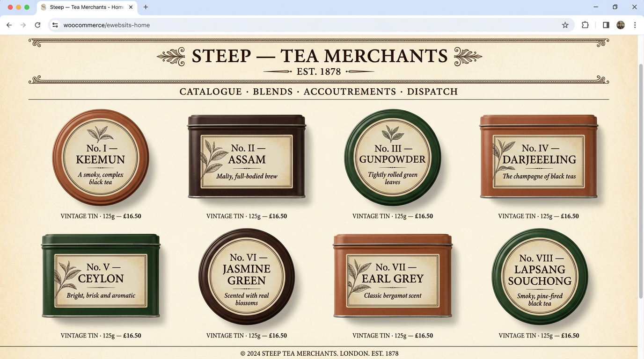Open the No. II Assam tin product
Viewport: 644px width, 359px height.
pyautogui.click(x=247, y=157)
